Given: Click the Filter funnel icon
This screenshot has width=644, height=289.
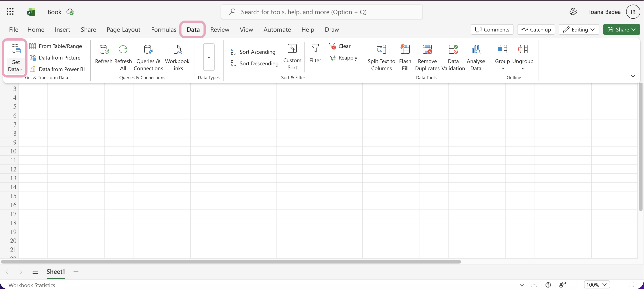Looking at the screenshot, I should 315,48.
